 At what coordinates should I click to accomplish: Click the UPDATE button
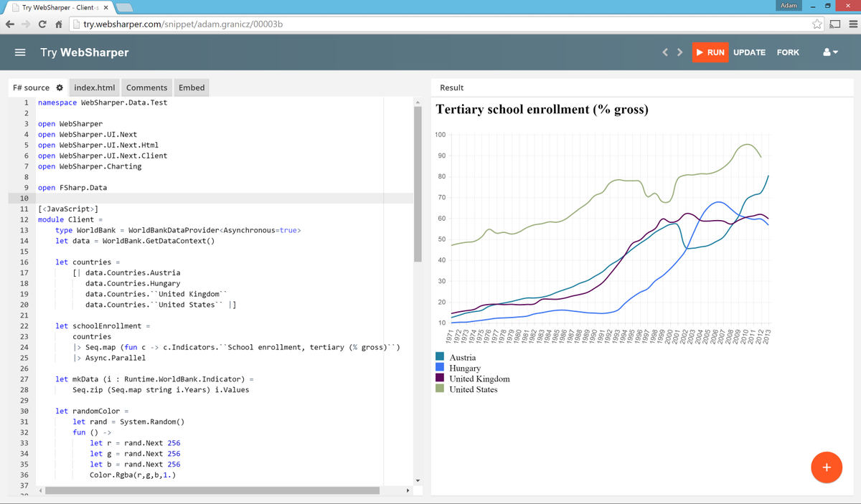pyautogui.click(x=749, y=52)
